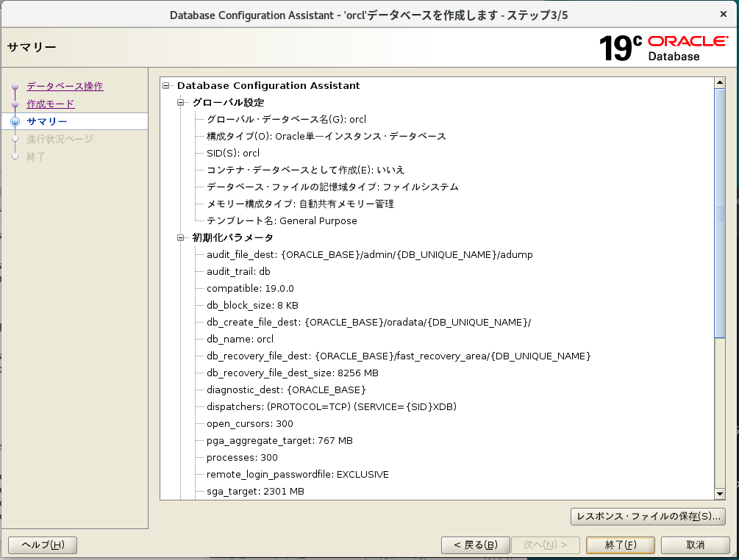The height and width of the screenshot is (560, 739).
Task: Click the < 戻る(B) button
Action: 476,545
